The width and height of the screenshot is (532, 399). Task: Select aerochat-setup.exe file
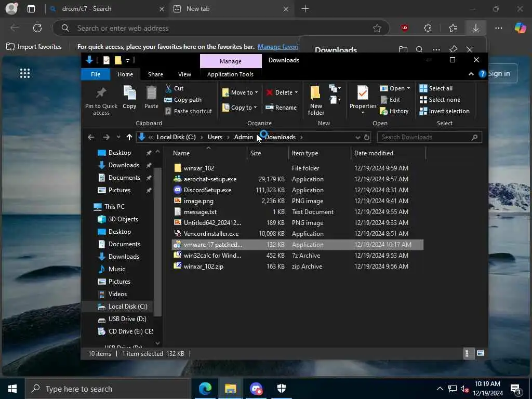click(x=210, y=179)
